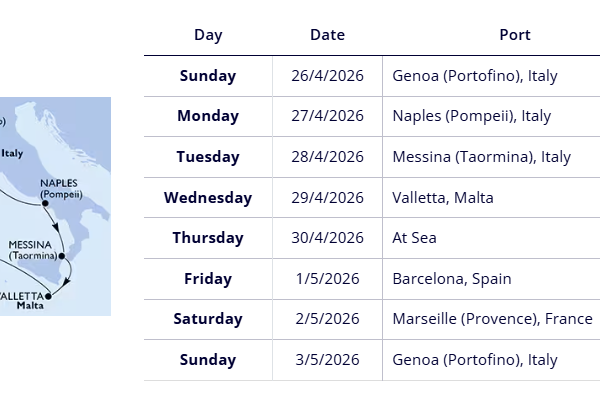
Task: Click the Marseille (Provence), France port entry
Action: coord(492,319)
